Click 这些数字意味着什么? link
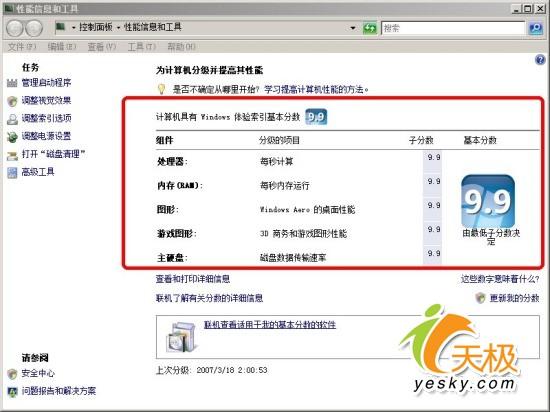This screenshot has height=412, width=550. point(500,279)
